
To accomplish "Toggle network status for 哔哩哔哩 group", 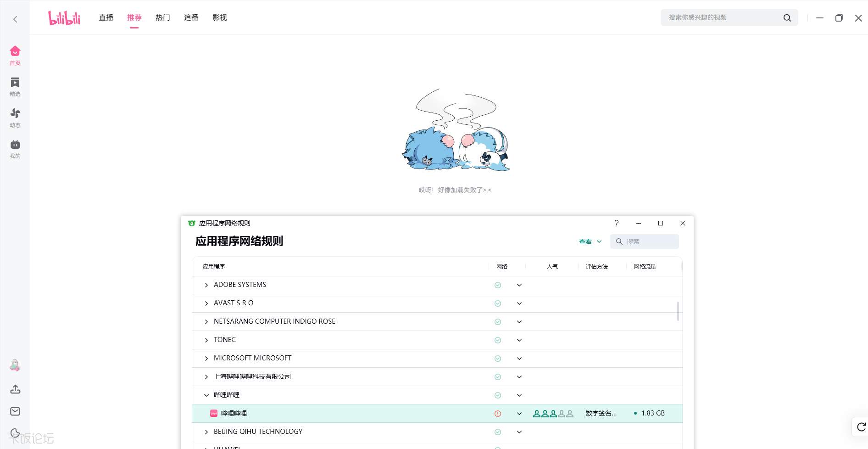I will pyautogui.click(x=498, y=395).
